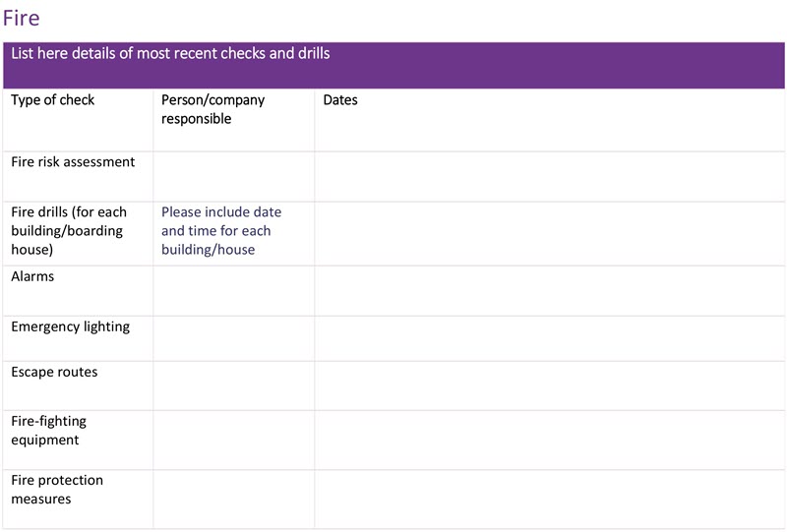Image resolution: width=787 pixels, height=532 pixels.
Task: Click the Dates cell for Fire drills
Action: pyautogui.click(x=549, y=233)
